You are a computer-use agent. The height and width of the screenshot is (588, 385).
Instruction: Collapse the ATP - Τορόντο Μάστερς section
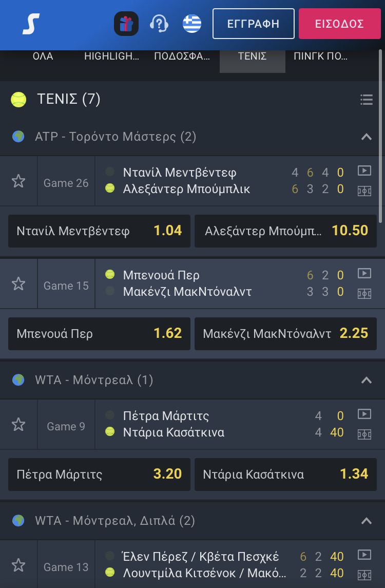pyautogui.click(x=366, y=137)
